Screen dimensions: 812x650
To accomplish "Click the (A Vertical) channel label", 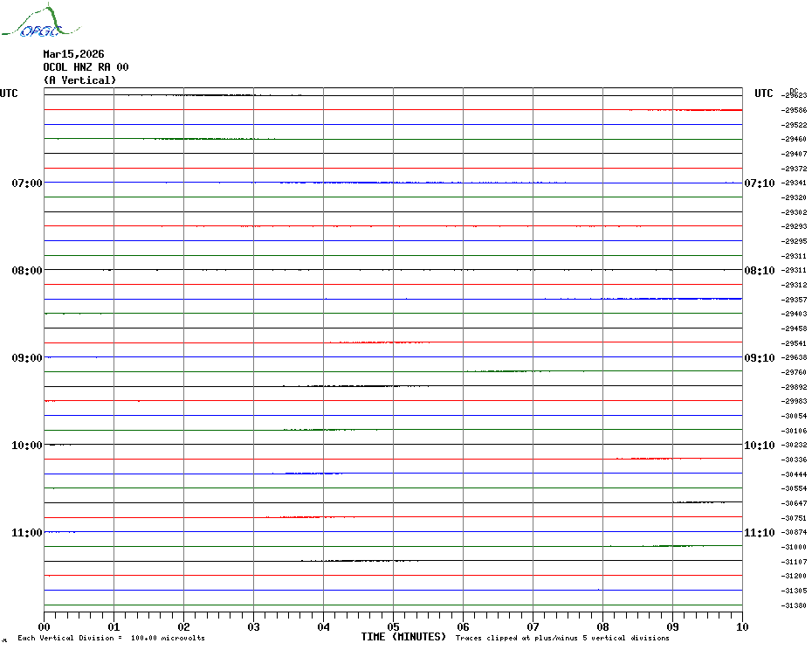I will click(79, 80).
